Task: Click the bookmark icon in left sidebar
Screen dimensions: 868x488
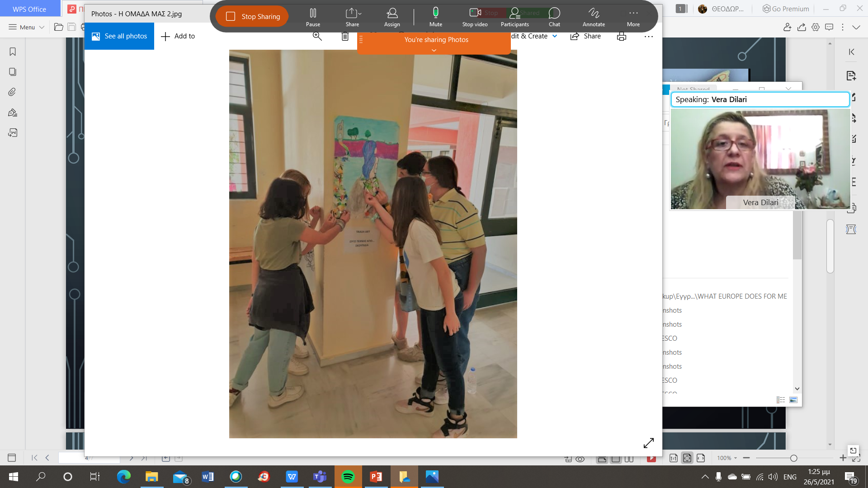Action: tap(13, 52)
